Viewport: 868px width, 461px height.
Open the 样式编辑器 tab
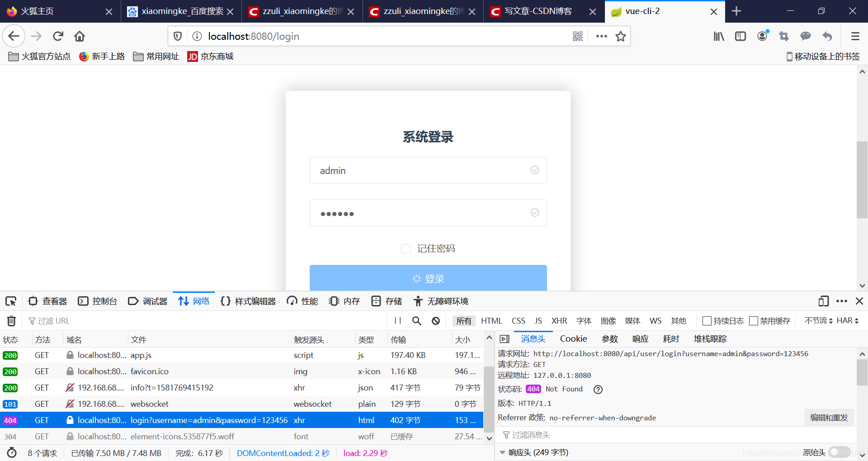(x=248, y=301)
